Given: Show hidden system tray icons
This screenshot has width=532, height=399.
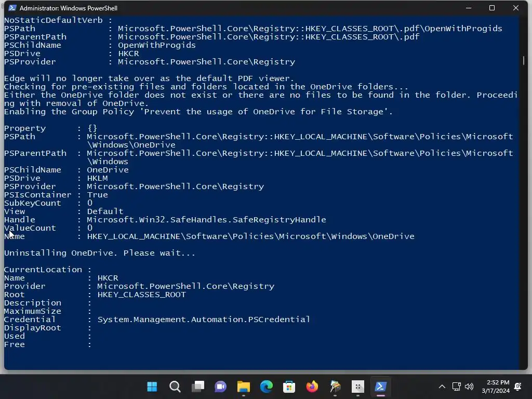Looking at the screenshot, I should [x=442, y=387].
